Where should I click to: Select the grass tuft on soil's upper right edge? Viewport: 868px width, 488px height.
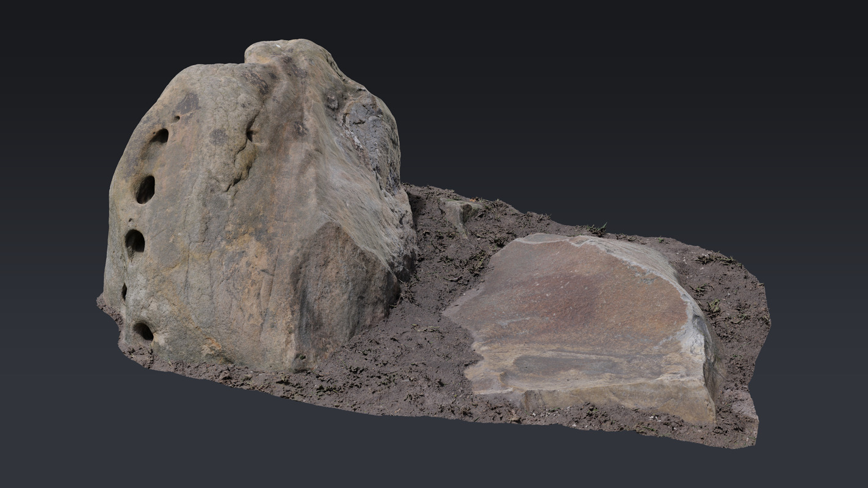(x=714, y=259)
